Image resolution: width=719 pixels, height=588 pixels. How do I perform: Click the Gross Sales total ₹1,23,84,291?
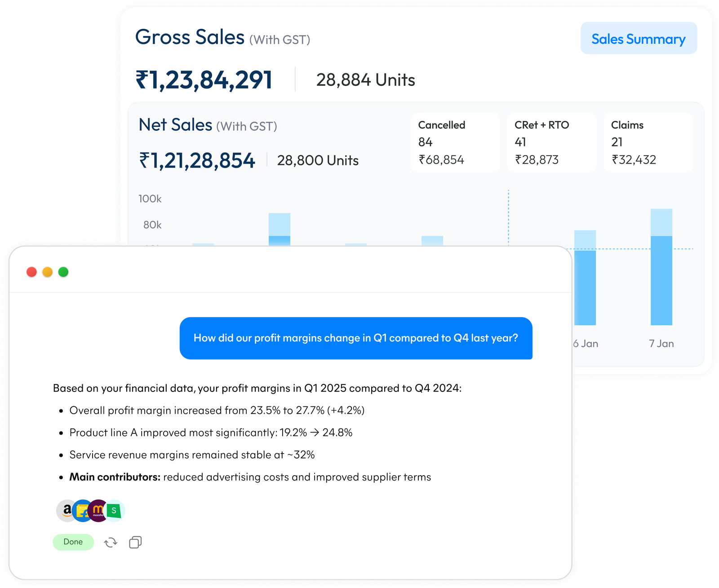(204, 80)
